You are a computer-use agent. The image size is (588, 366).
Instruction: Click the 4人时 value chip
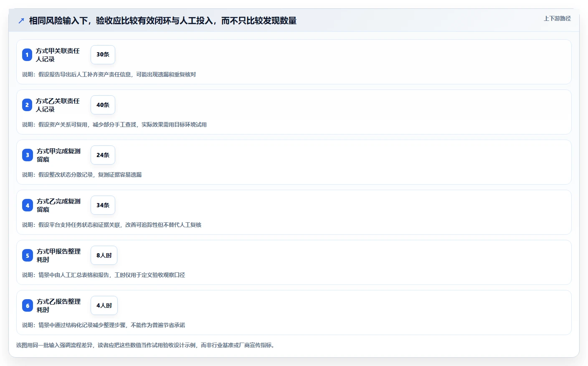[104, 305]
